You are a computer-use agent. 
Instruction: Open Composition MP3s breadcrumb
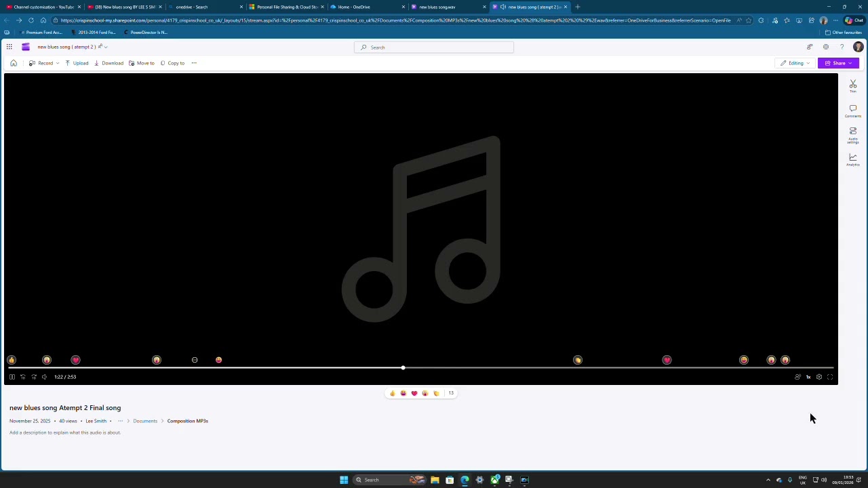(x=188, y=421)
